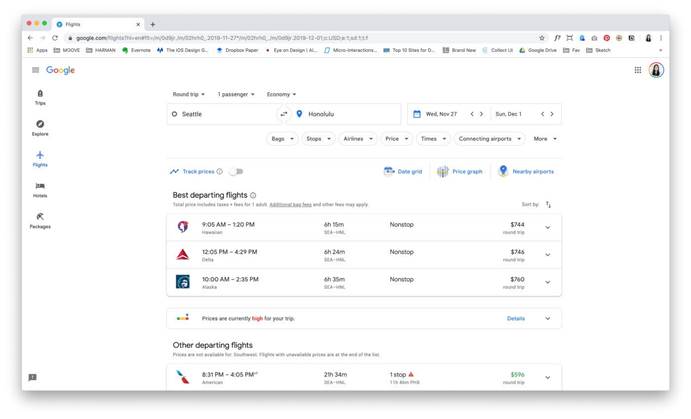This screenshot has height=419, width=691.
Task: Expand the Hawaiian 9:05 AM flight details
Action: pos(547,227)
